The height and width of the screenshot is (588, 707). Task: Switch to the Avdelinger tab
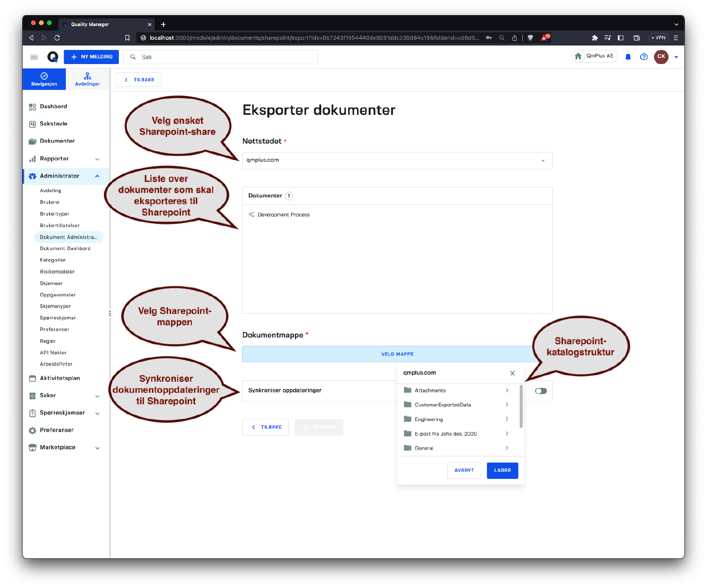click(87, 79)
